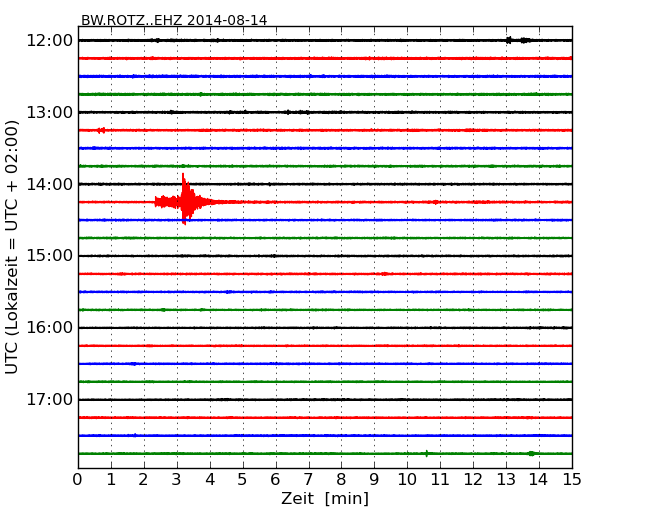Click x-axis tick label 3

coord(177,479)
